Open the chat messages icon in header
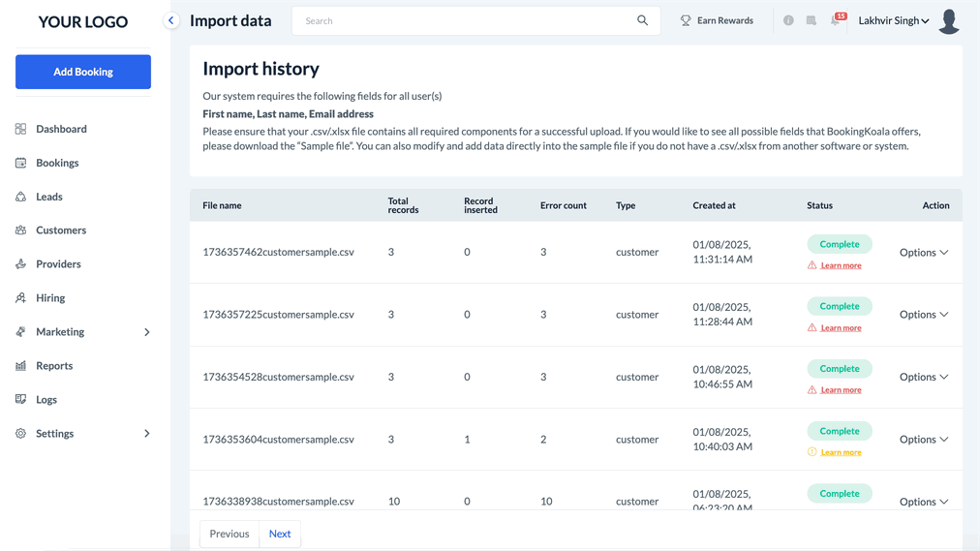This screenshot has width=980, height=551. (812, 20)
